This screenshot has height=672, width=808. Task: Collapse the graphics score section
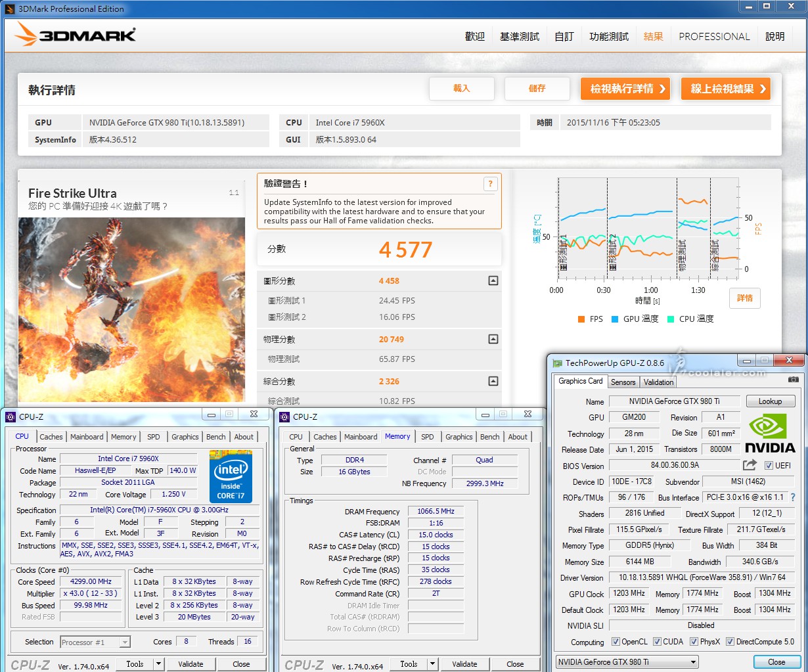pyautogui.click(x=493, y=280)
